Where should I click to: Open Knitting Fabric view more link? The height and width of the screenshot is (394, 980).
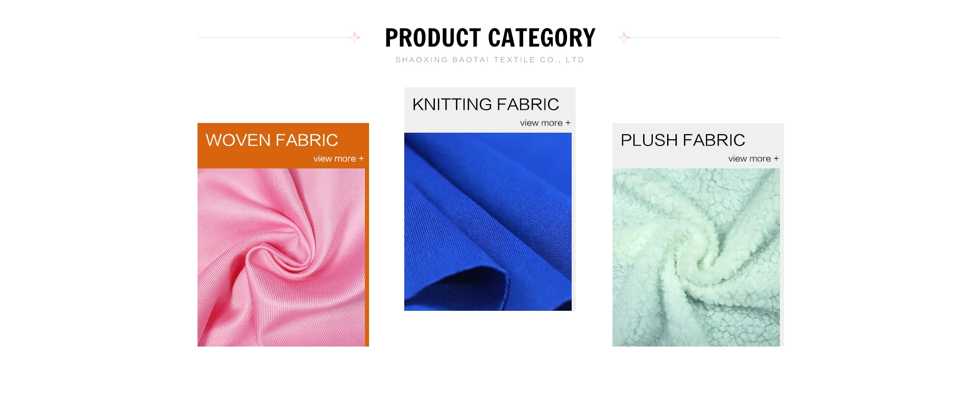pos(545,123)
